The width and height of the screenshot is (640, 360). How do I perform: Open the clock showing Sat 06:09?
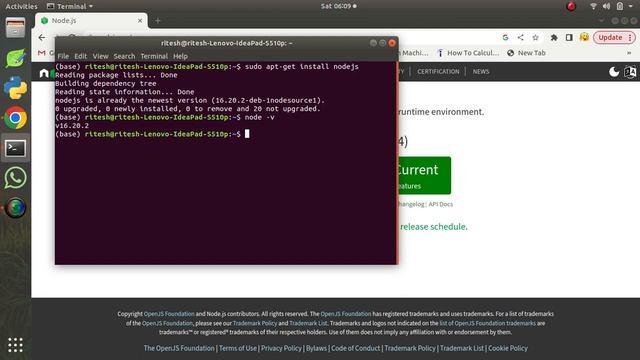[x=338, y=6]
